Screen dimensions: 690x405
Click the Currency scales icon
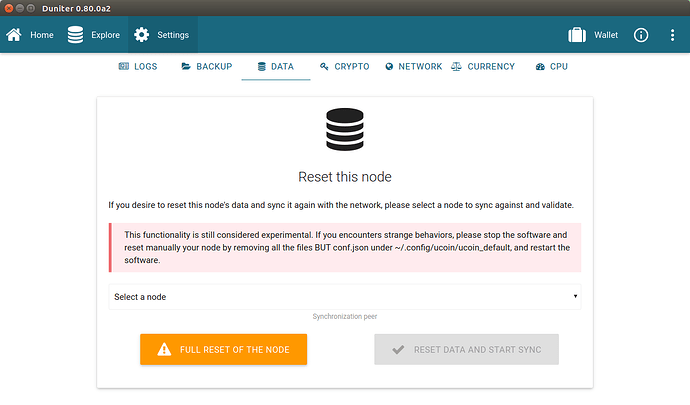point(456,66)
